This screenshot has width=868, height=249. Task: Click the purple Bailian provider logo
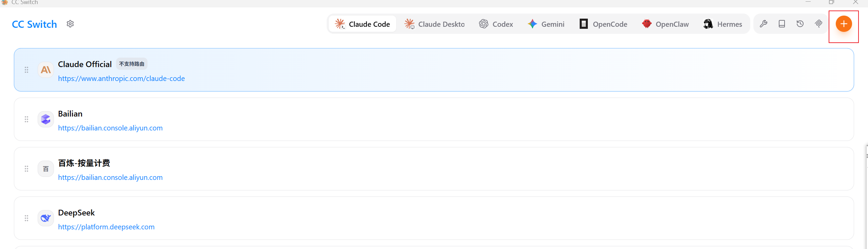[x=46, y=119]
